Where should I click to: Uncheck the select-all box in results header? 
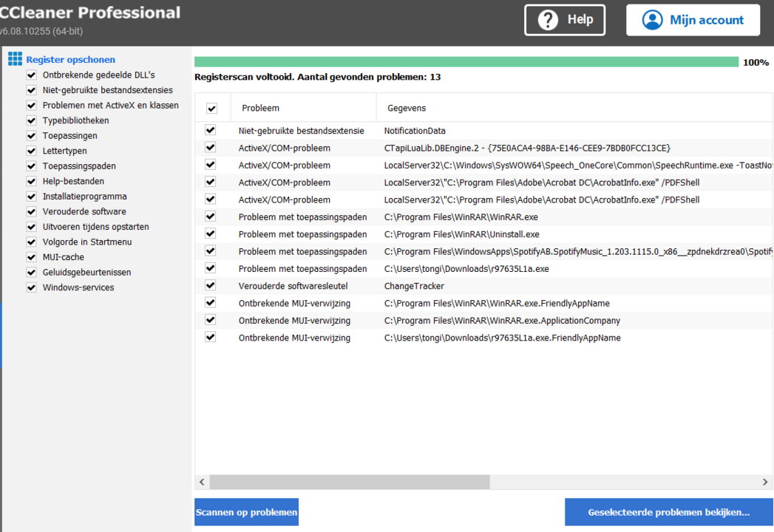click(211, 108)
